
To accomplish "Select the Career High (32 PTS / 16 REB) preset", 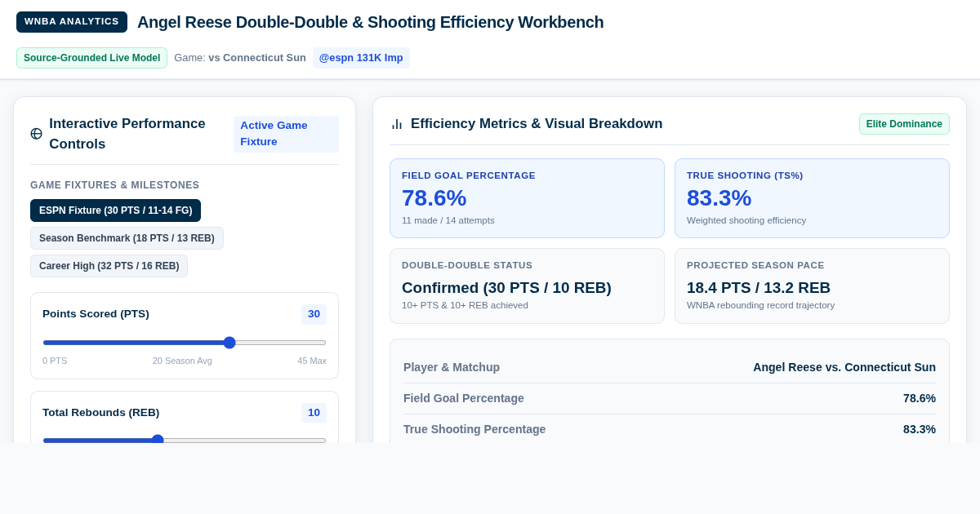I will coord(109,266).
